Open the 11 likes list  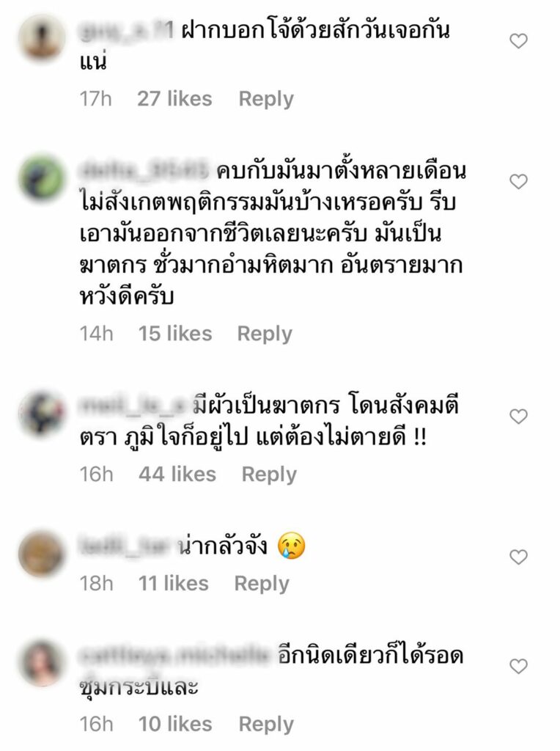(174, 583)
